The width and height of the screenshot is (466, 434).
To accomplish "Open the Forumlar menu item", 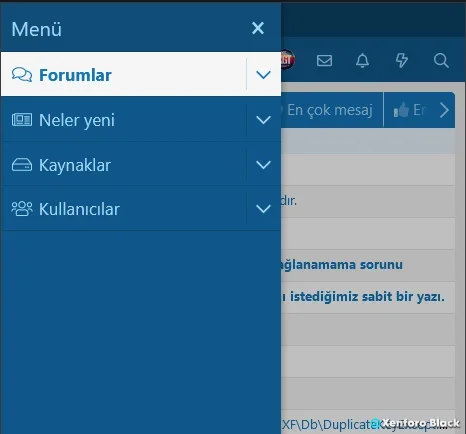I will [x=75, y=75].
